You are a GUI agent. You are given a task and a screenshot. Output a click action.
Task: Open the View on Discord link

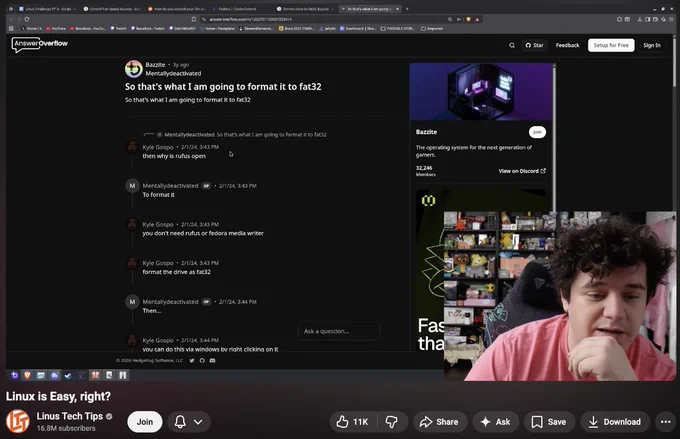[x=522, y=171]
